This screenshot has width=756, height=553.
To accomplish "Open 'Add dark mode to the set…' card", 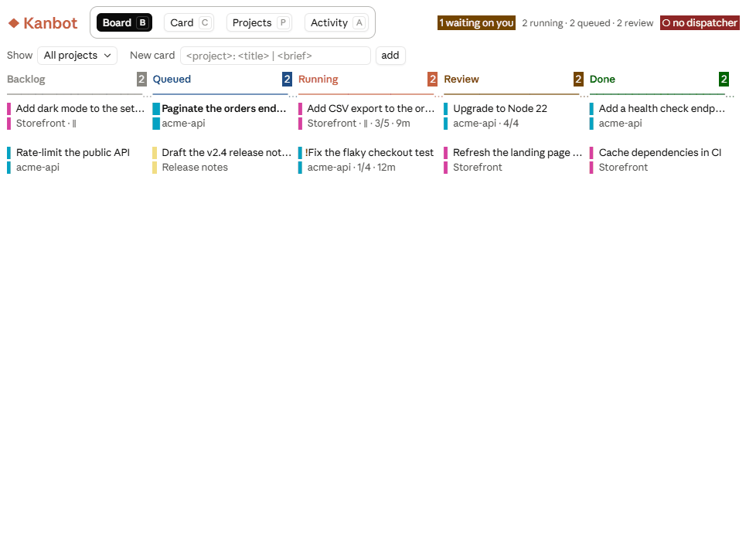I will click(x=77, y=116).
